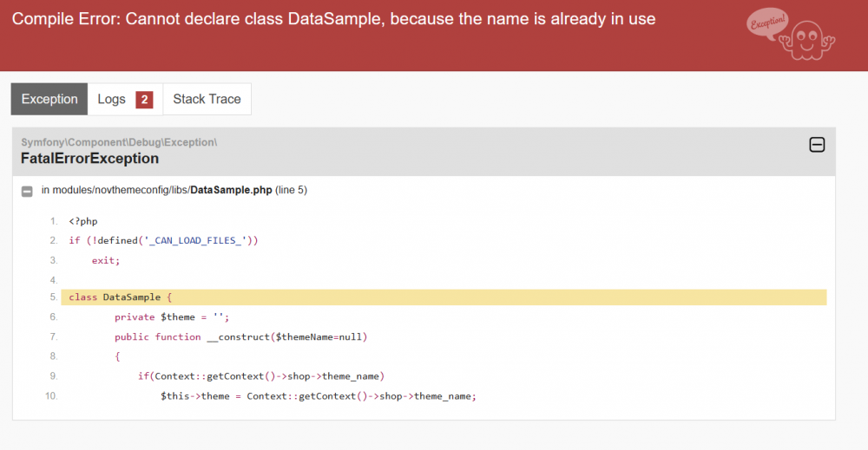
Task: Open the Logs tab
Action: (112, 99)
